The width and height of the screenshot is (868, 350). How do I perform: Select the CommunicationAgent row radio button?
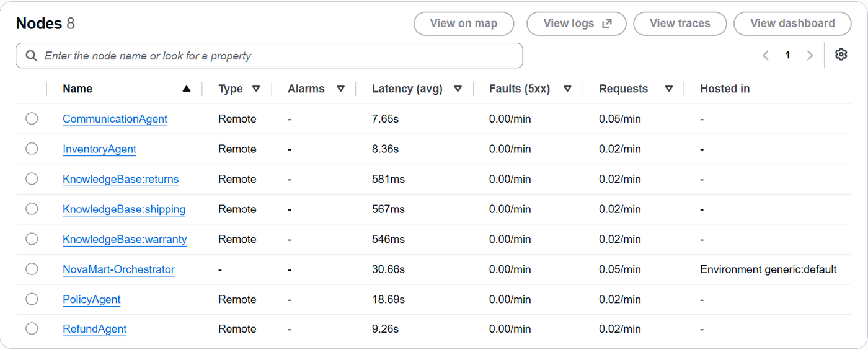pos(32,118)
